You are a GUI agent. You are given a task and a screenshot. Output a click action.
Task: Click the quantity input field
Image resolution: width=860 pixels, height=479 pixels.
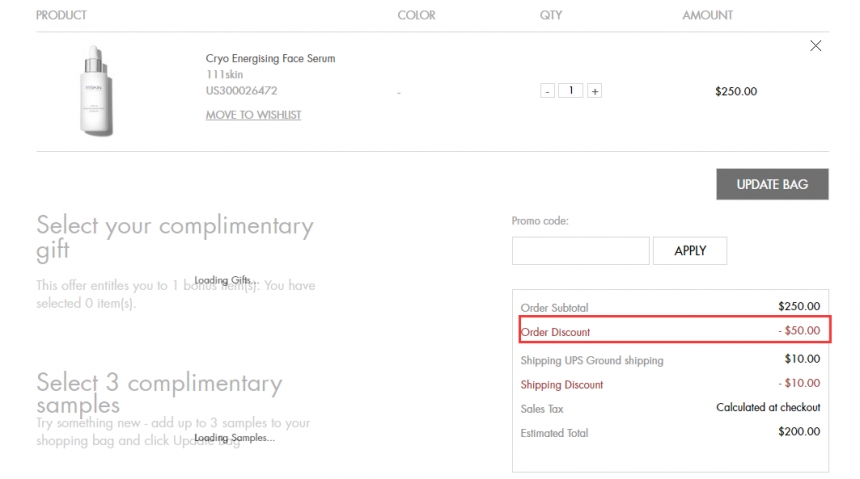571,91
